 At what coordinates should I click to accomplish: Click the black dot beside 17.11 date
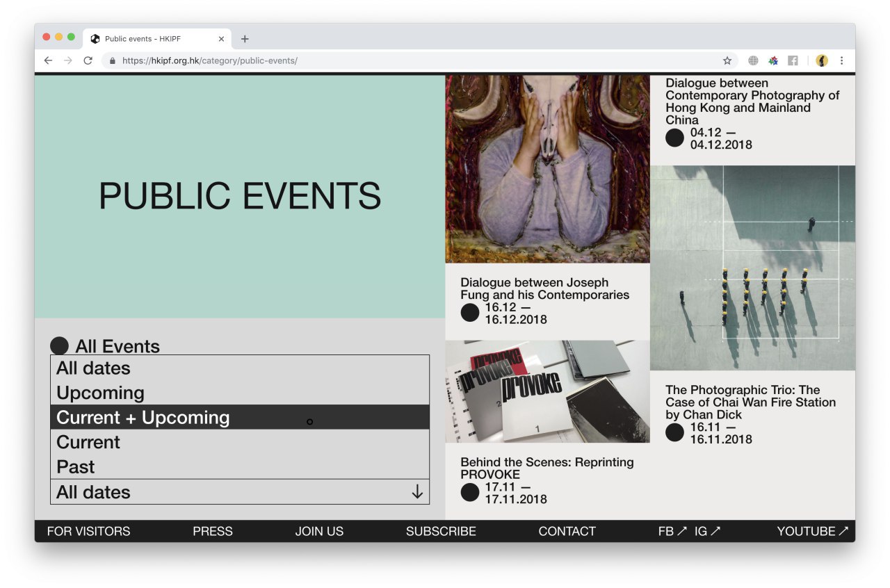[470, 493]
